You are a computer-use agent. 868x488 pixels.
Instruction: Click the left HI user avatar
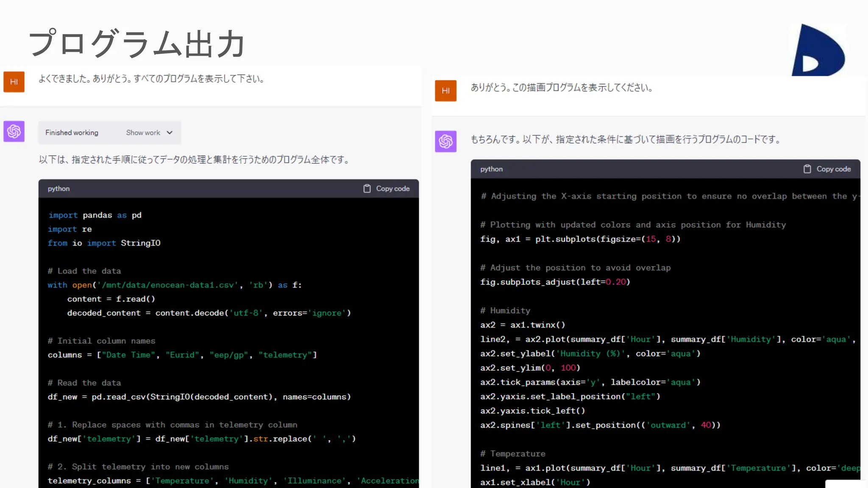14,82
